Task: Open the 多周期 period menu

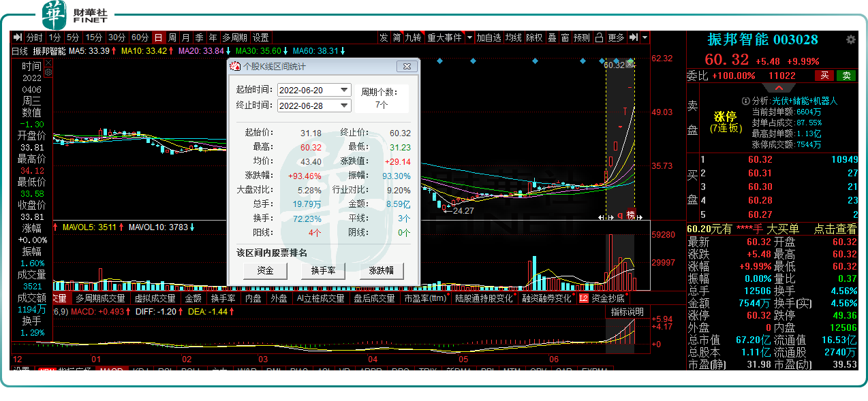Action: (x=234, y=37)
